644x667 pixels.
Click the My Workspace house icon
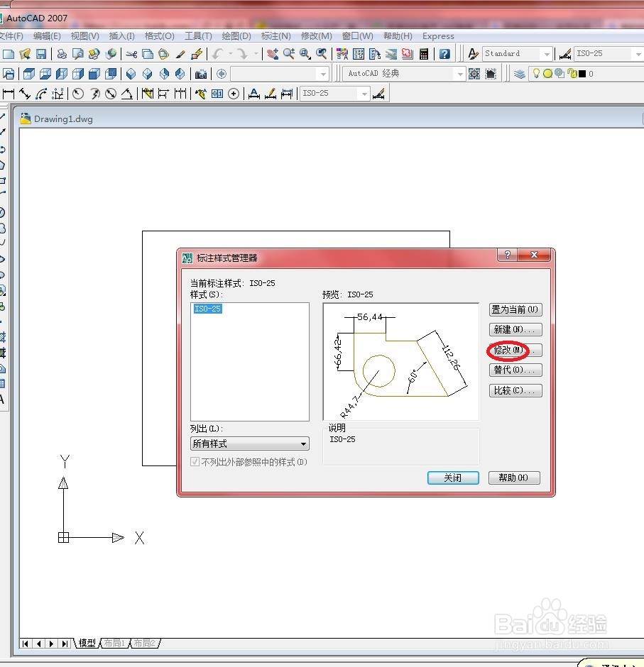pyautogui.click(x=491, y=74)
